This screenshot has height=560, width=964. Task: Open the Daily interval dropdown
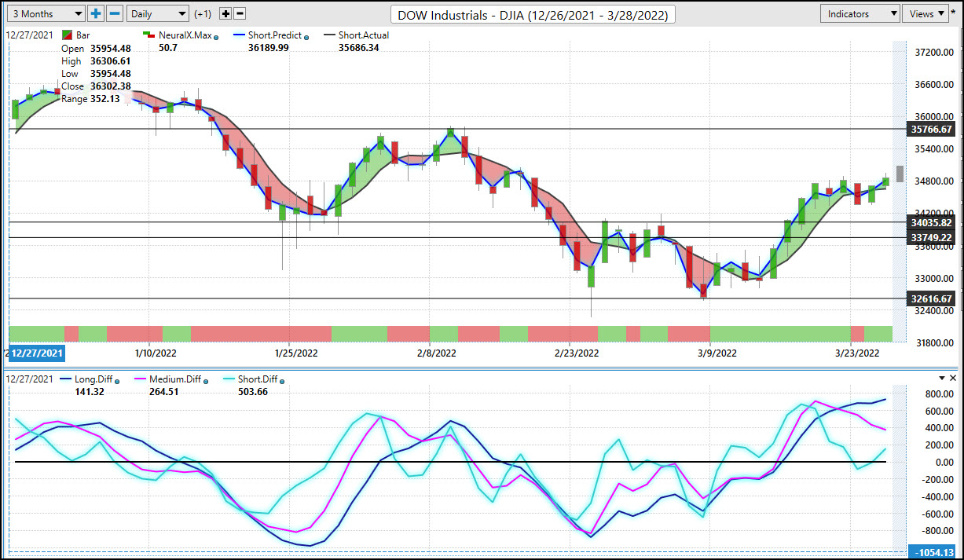158,13
